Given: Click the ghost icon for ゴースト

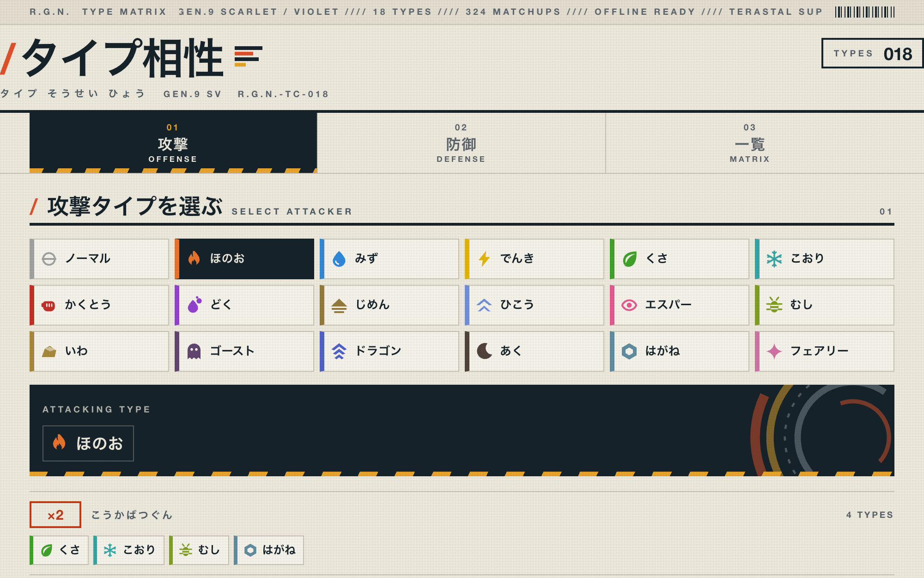Looking at the screenshot, I should [x=194, y=351].
